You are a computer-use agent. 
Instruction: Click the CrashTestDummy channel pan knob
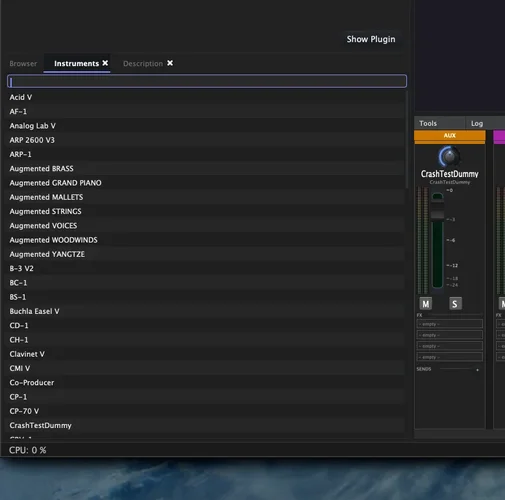449,157
